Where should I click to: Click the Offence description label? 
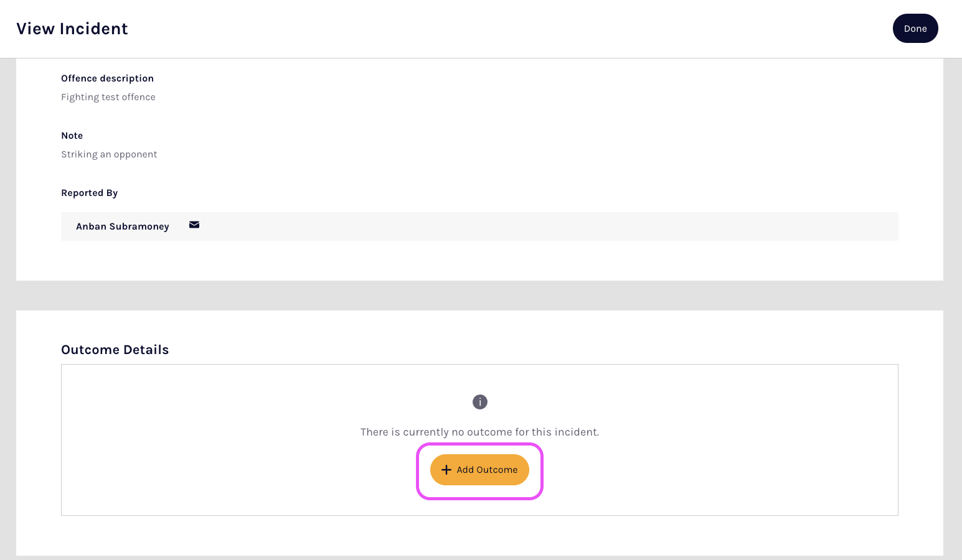[107, 78]
